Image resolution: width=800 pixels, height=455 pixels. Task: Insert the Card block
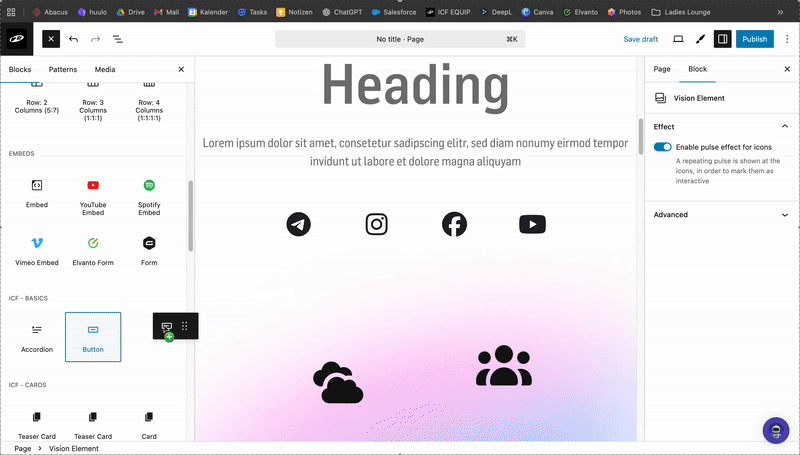[x=149, y=425]
